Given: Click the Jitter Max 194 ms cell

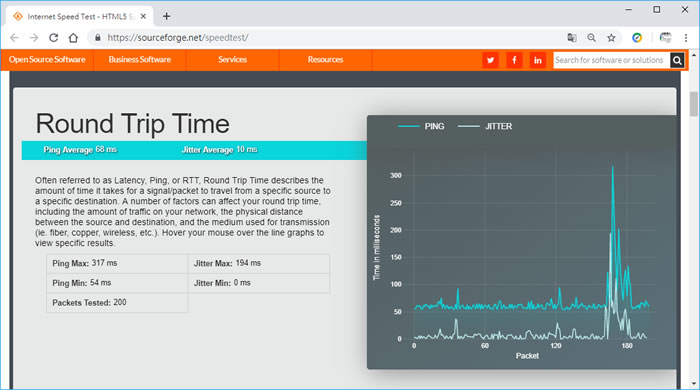Looking at the screenshot, I should [258, 264].
